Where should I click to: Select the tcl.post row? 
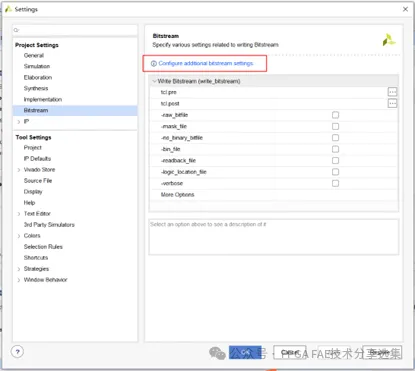tap(273, 103)
